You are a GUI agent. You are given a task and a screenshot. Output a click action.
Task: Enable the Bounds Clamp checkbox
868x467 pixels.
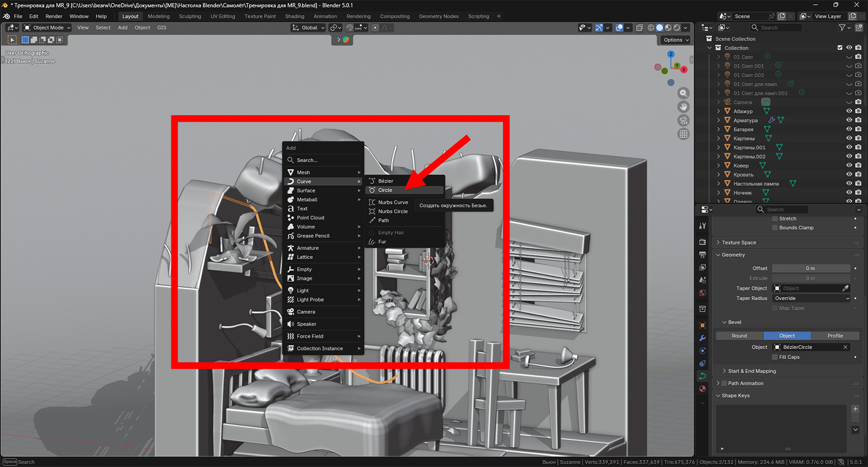pos(775,228)
